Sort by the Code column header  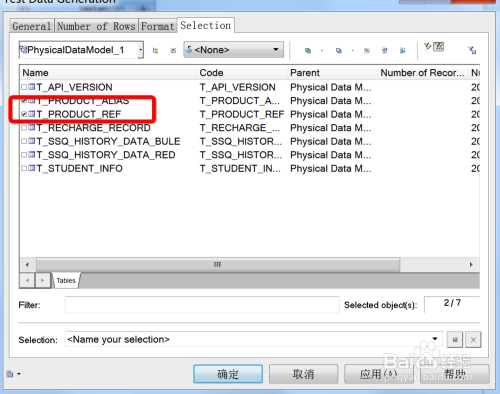click(242, 73)
